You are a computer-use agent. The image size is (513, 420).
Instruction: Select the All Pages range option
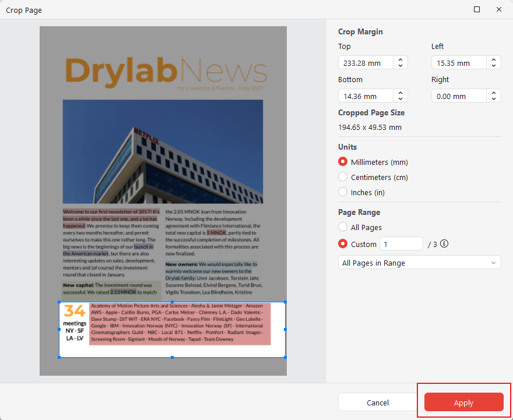click(x=343, y=227)
